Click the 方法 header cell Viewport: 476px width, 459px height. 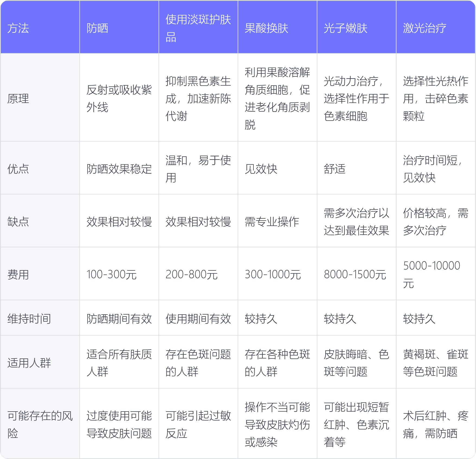click(x=18, y=28)
